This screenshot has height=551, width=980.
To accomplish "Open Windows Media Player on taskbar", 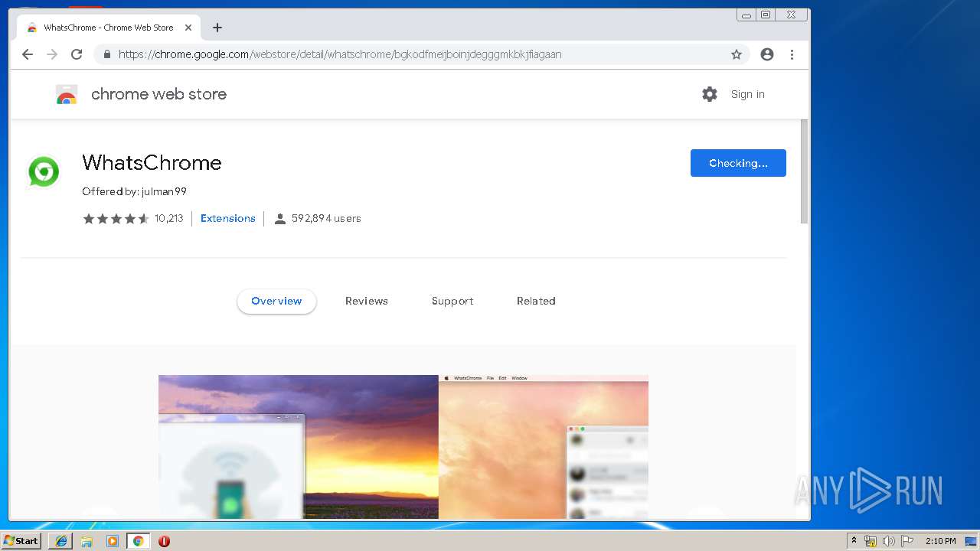I will (x=113, y=541).
